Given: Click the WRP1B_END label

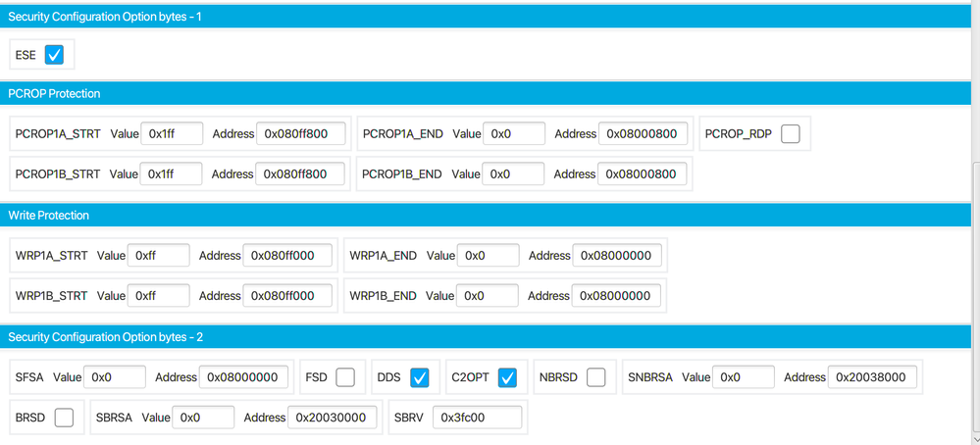Looking at the screenshot, I should (x=384, y=296).
